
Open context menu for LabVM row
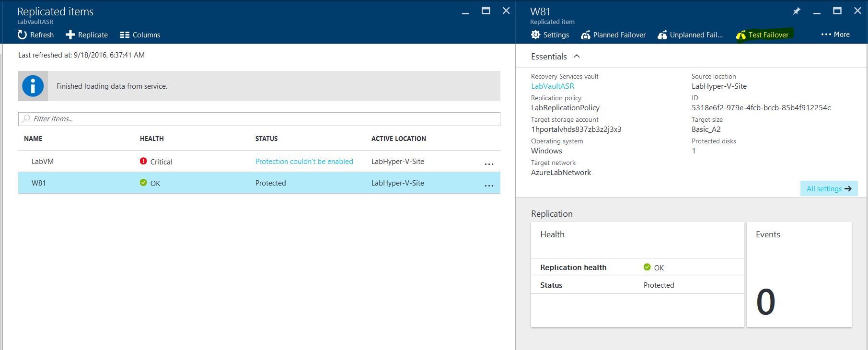[x=489, y=163]
